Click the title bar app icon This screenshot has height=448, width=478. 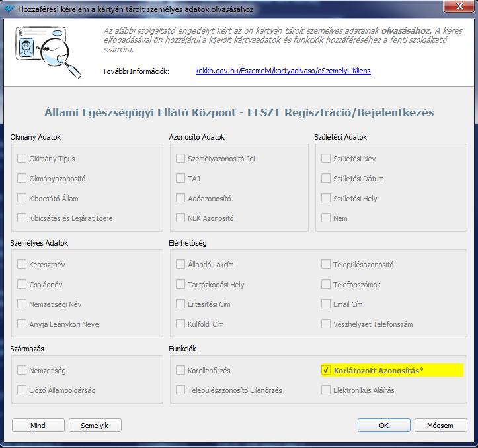9,9
